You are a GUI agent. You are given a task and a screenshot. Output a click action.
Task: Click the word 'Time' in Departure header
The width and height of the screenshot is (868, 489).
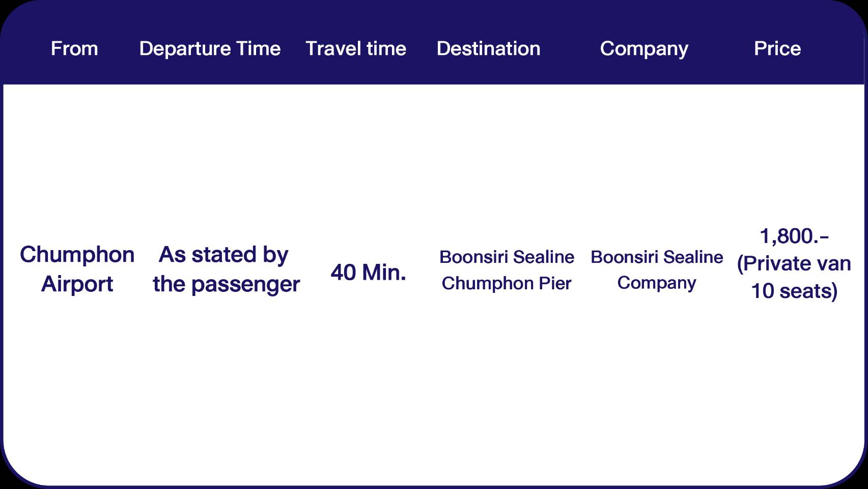point(259,49)
